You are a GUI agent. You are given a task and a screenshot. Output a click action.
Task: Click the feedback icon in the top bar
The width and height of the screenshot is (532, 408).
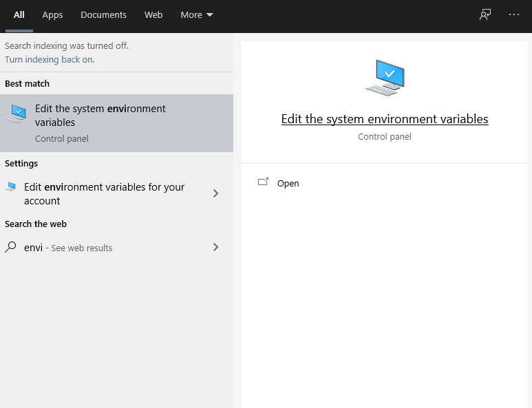(x=485, y=15)
